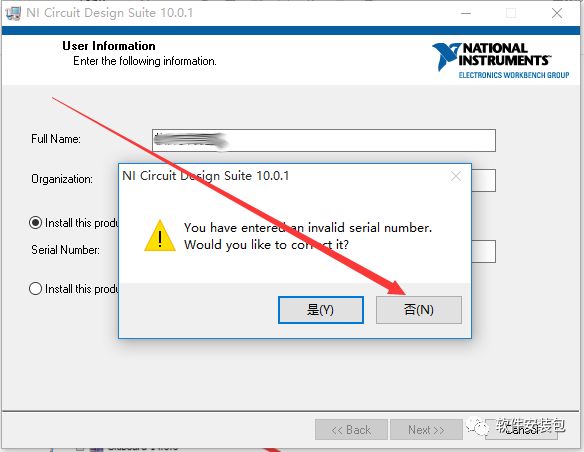
Task: Close the invalid serial number dialog
Action: (456, 176)
